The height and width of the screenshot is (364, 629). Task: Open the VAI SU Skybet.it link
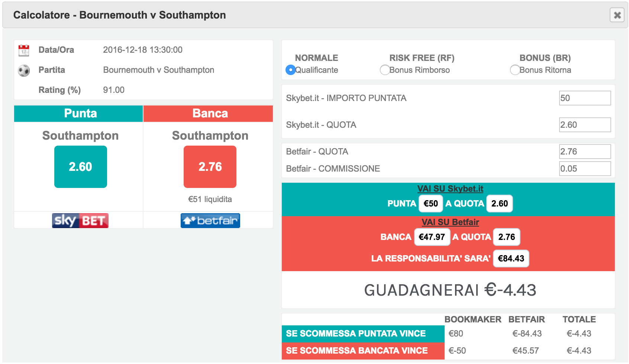pyautogui.click(x=450, y=189)
